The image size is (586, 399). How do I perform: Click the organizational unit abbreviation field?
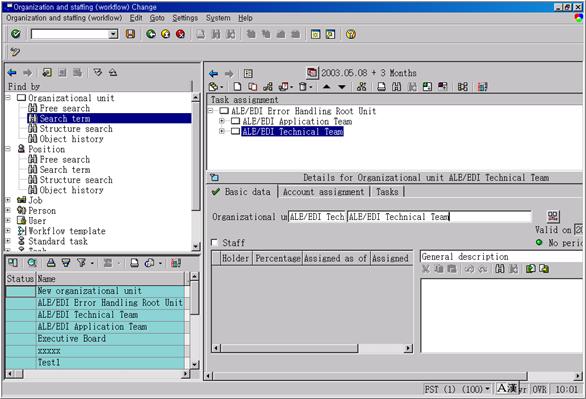317,217
